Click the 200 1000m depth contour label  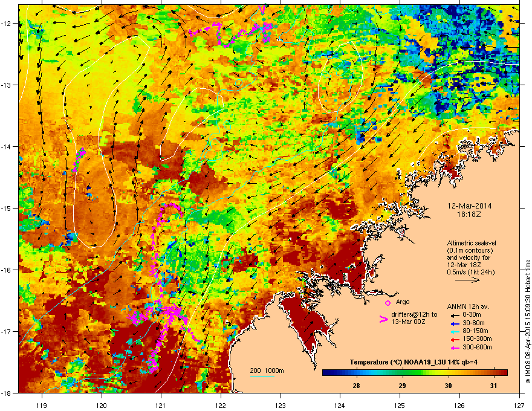(267, 371)
